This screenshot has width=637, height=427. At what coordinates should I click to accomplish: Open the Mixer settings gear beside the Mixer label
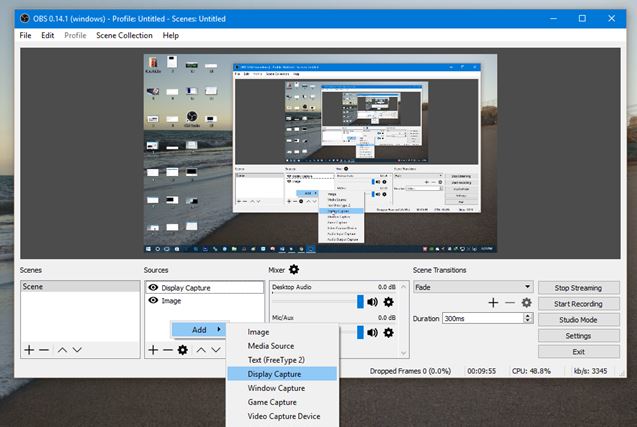(x=294, y=269)
